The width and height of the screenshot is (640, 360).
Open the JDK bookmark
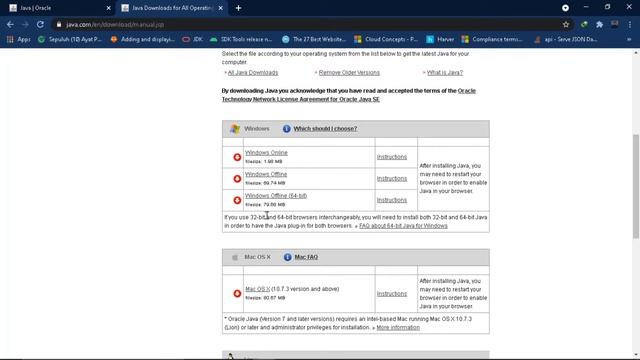coord(193,39)
